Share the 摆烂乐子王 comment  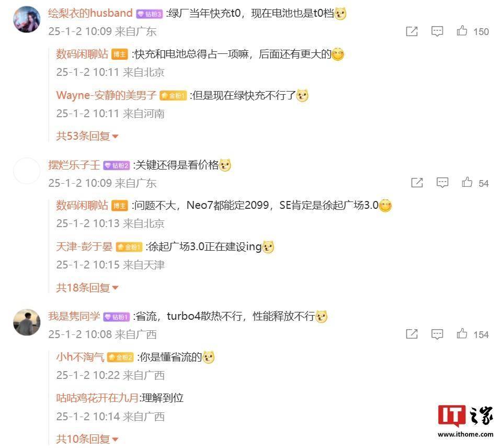point(417,183)
